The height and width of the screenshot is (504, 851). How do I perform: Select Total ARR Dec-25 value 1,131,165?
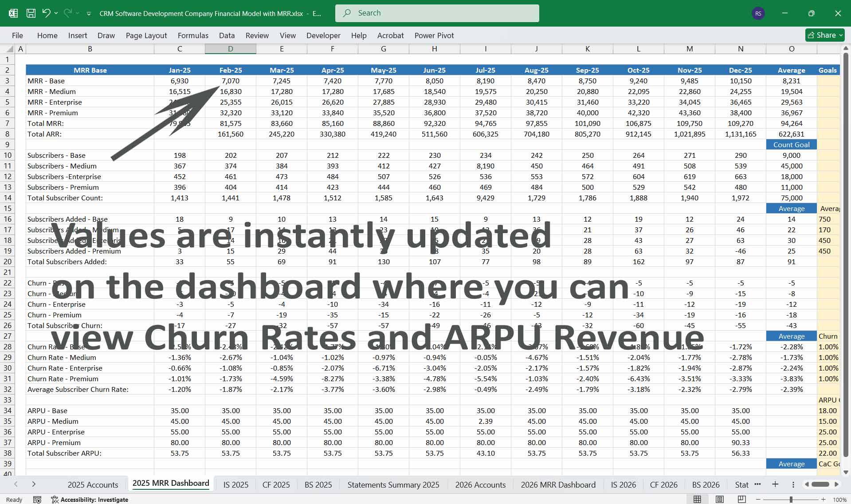(x=741, y=134)
